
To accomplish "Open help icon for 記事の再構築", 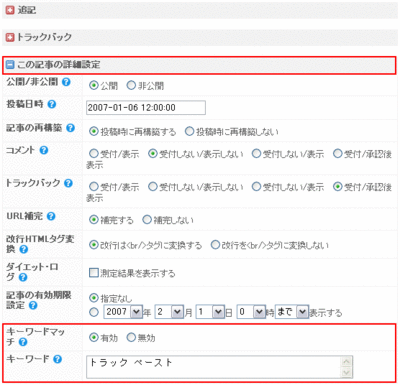I will click(70, 128).
